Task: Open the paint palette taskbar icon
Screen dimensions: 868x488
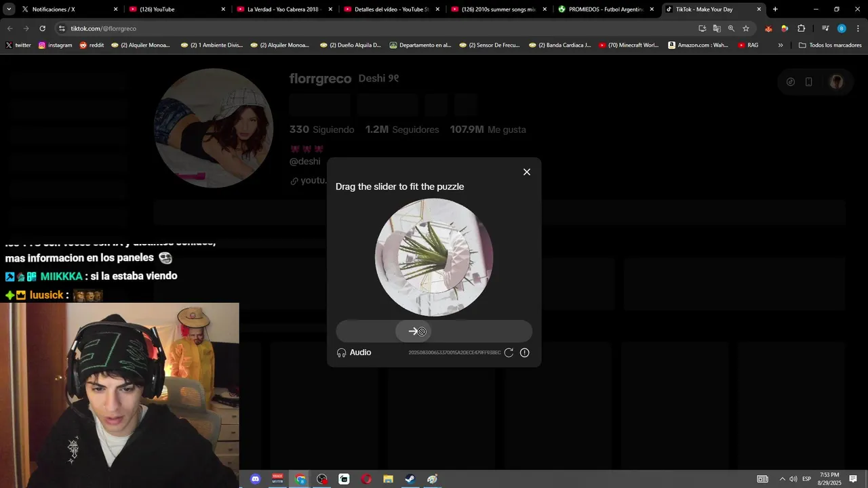Action: tap(432, 479)
